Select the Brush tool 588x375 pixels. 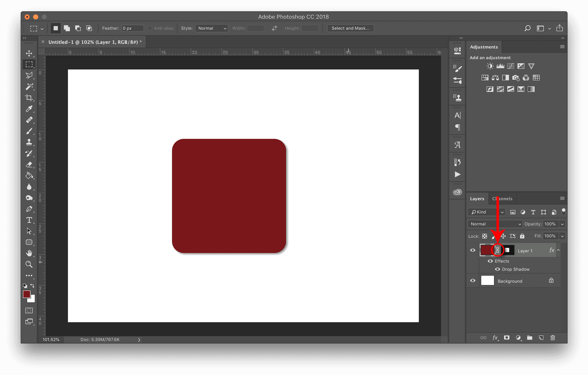[x=29, y=131]
